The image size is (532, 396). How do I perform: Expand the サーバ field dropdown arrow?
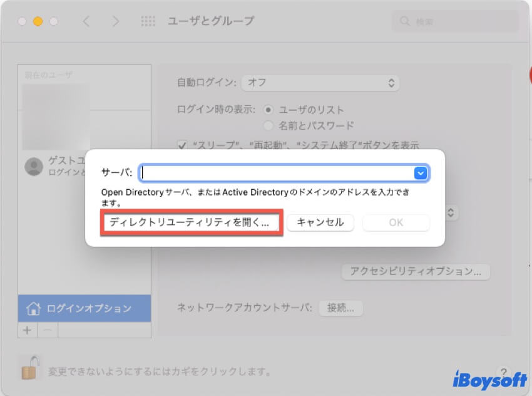(x=420, y=173)
